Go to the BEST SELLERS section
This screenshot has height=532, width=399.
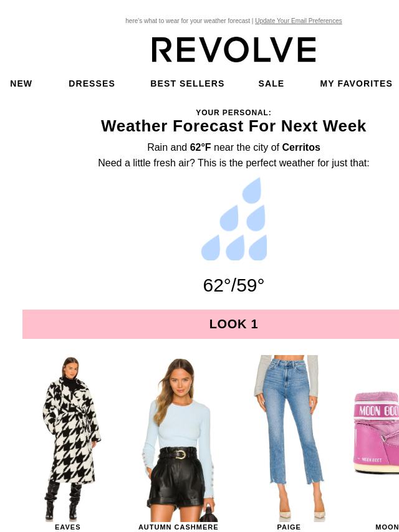pos(187,83)
